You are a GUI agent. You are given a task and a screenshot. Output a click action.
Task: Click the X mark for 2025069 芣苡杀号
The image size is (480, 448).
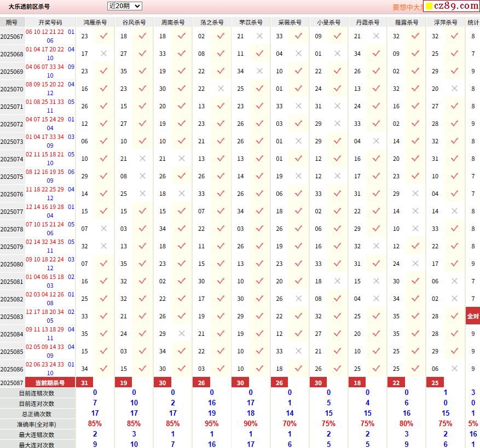coord(259,71)
